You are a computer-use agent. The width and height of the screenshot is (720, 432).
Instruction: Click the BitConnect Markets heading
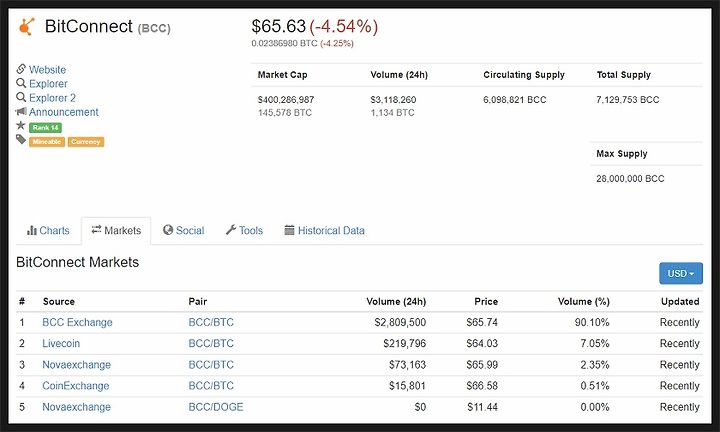(x=77, y=262)
